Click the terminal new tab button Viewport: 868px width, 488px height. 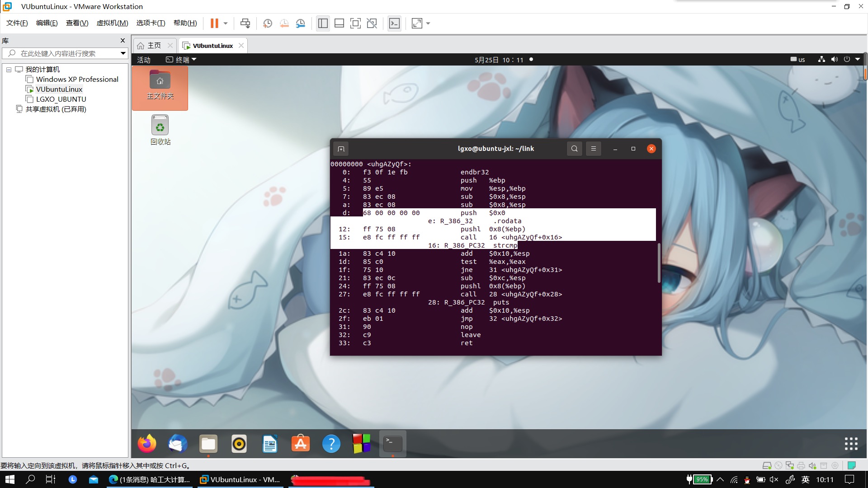341,149
